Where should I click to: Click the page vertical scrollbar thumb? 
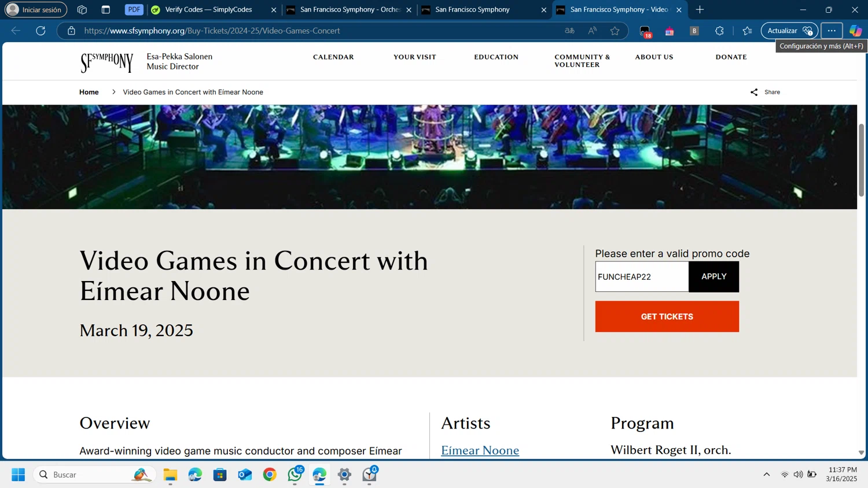click(x=861, y=160)
